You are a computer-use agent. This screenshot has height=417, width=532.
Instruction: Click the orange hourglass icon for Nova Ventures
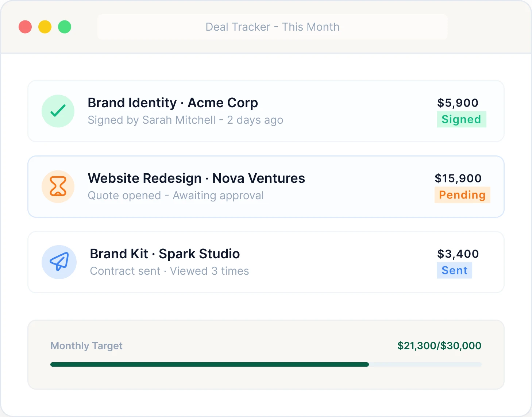[58, 186]
